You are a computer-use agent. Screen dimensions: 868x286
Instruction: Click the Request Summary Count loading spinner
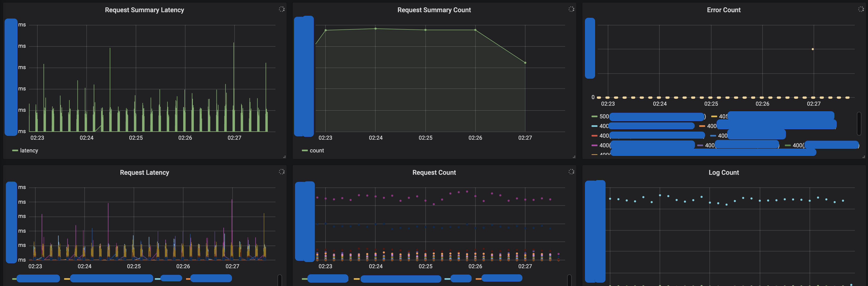click(571, 9)
